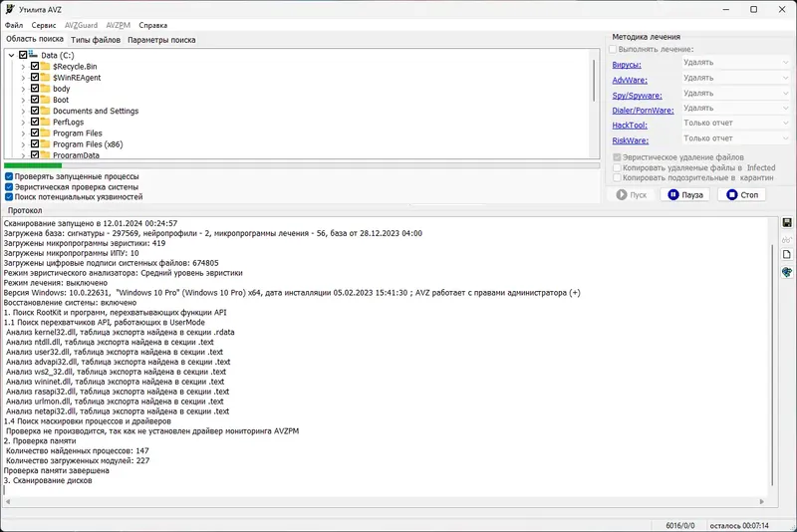Expand the $WinREAgent folder node
Viewport: 797px width, 532px height.
(23, 78)
